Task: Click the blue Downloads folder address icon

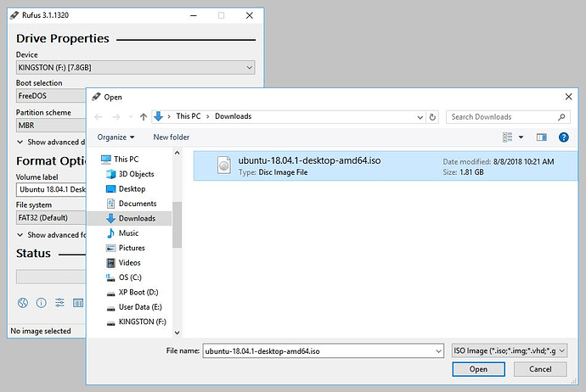Action: pyautogui.click(x=159, y=116)
